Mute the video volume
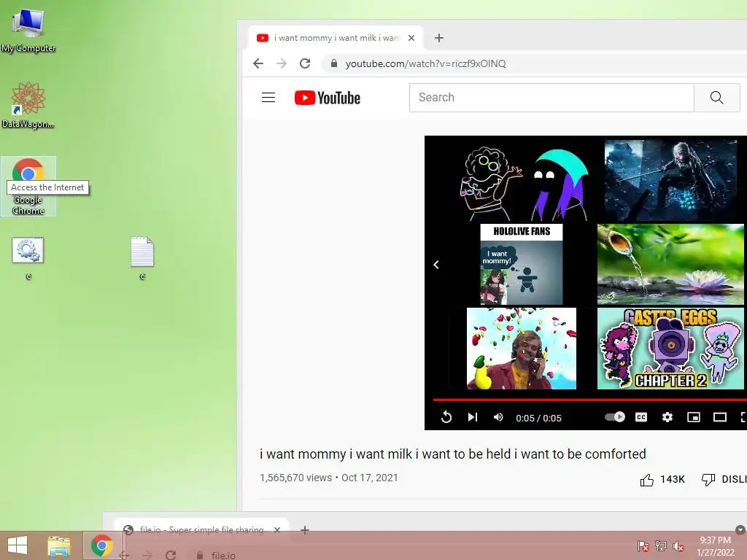Image resolution: width=747 pixels, height=560 pixels. (x=498, y=417)
